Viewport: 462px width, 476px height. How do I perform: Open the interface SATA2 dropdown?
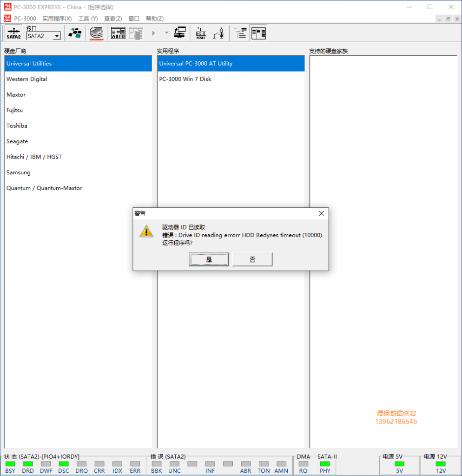(57, 36)
